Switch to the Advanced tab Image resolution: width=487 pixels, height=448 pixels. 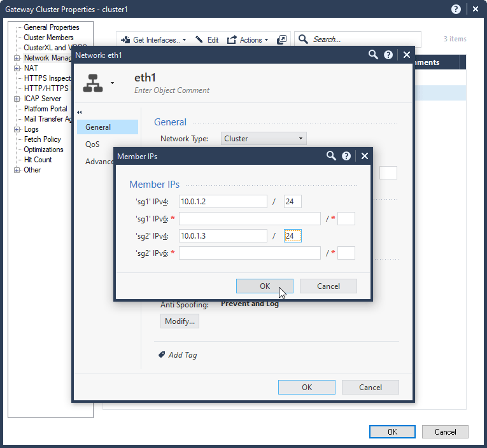pyautogui.click(x=99, y=162)
